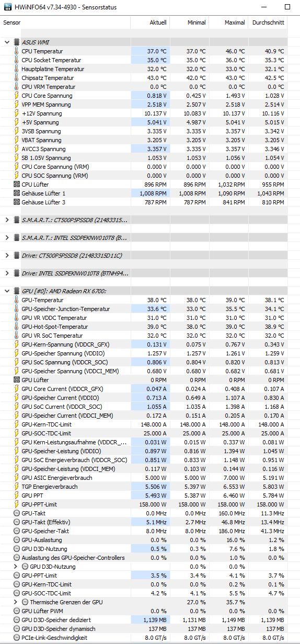Click clock icon of PCIe-Link-Geschwindigkeit
The image size is (300, 644).
tap(16, 638)
